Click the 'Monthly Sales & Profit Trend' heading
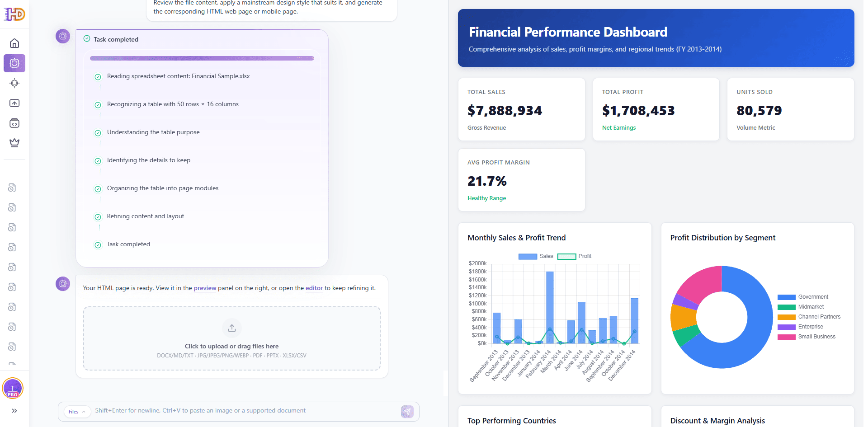The image size is (868, 427). (x=517, y=238)
